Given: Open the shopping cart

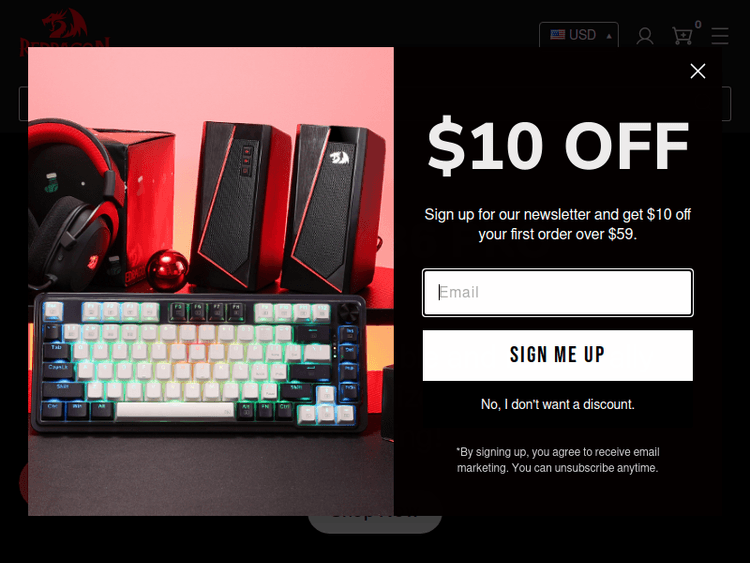Looking at the screenshot, I should pyautogui.click(x=682, y=36).
